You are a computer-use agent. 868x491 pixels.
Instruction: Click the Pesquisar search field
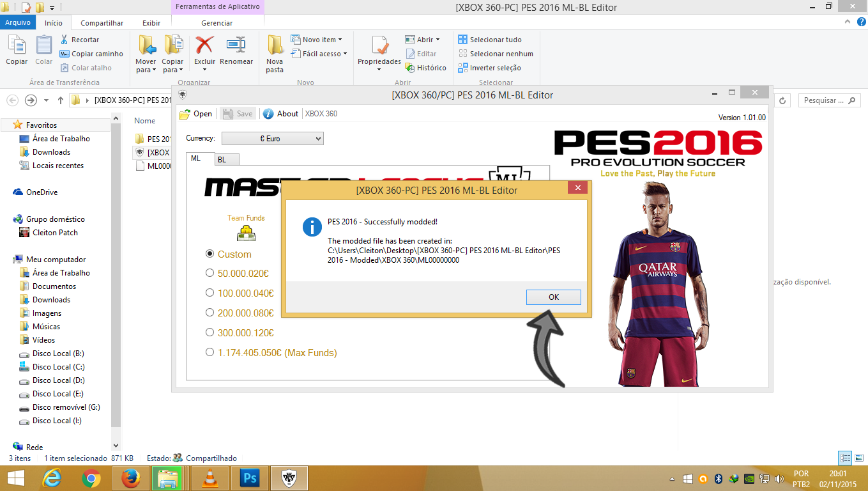(x=829, y=100)
